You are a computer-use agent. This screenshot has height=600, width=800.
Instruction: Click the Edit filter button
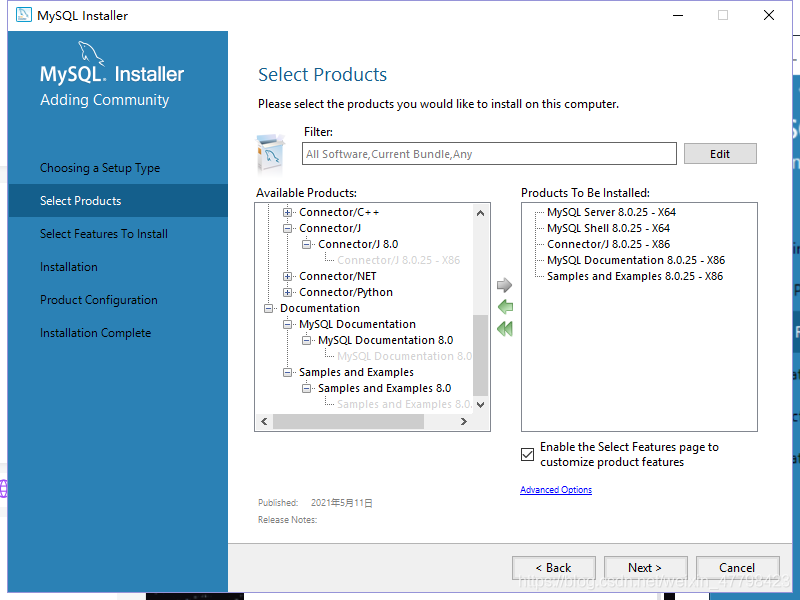pyautogui.click(x=720, y=154)
